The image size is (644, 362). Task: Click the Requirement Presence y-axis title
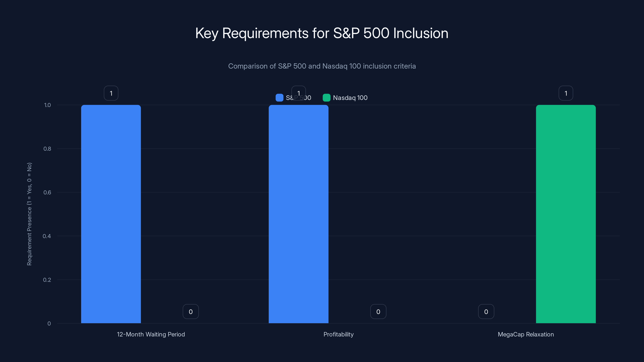point(29,214)
